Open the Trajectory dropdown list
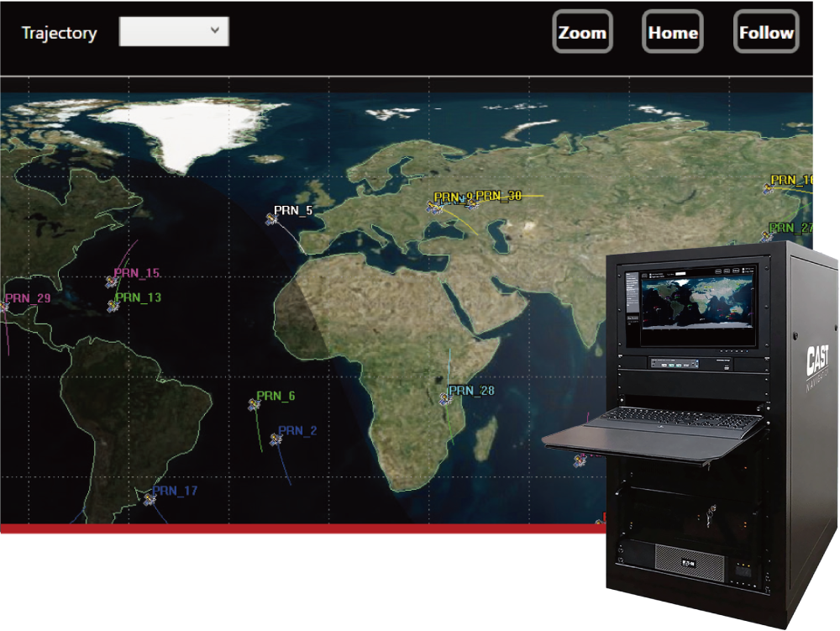Screen dimensions: 840x631 coord(174,32)
